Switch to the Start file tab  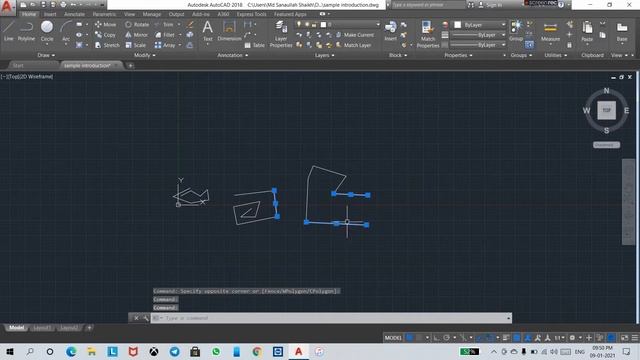pyautogui.click(x=18, y=65)
